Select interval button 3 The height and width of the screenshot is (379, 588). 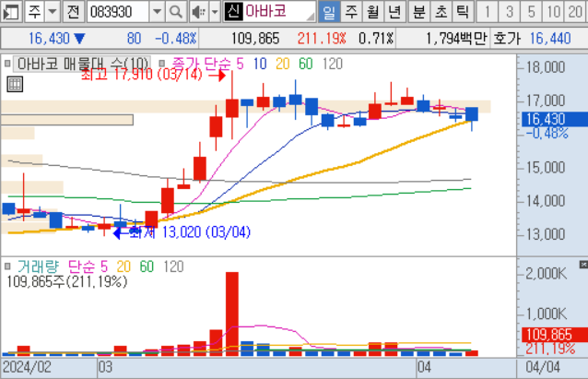[x=510, y=12]
